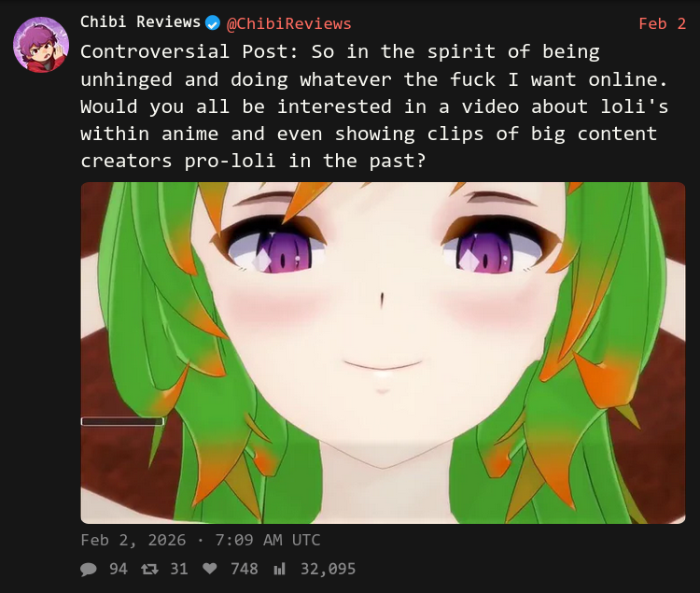Open view stats bar chart icon

tap(279, 569)
